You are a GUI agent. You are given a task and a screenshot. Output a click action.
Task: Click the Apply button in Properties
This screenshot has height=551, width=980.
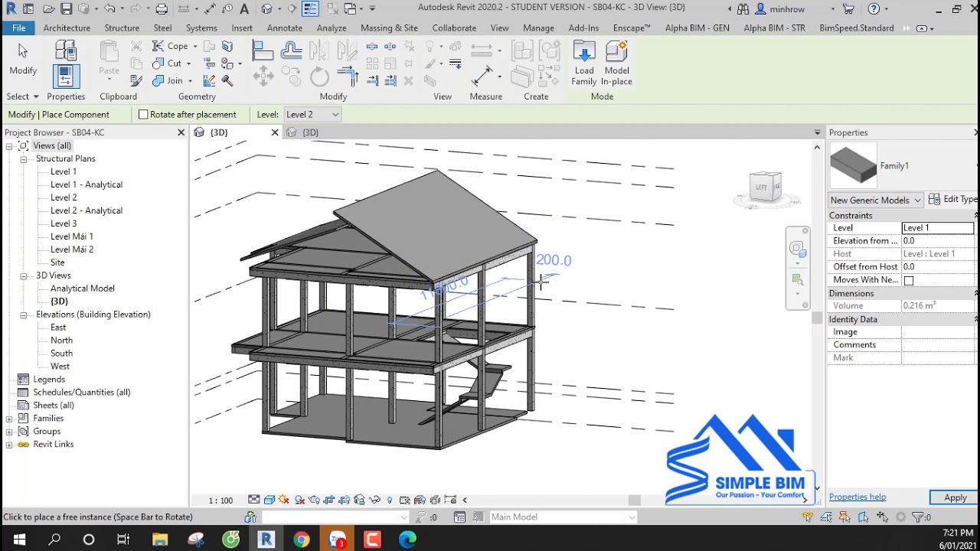coord(955,497)
